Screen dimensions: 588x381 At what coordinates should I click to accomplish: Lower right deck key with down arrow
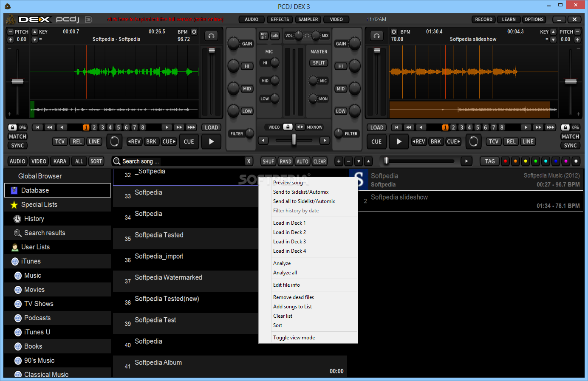click(x=553, y=40)
